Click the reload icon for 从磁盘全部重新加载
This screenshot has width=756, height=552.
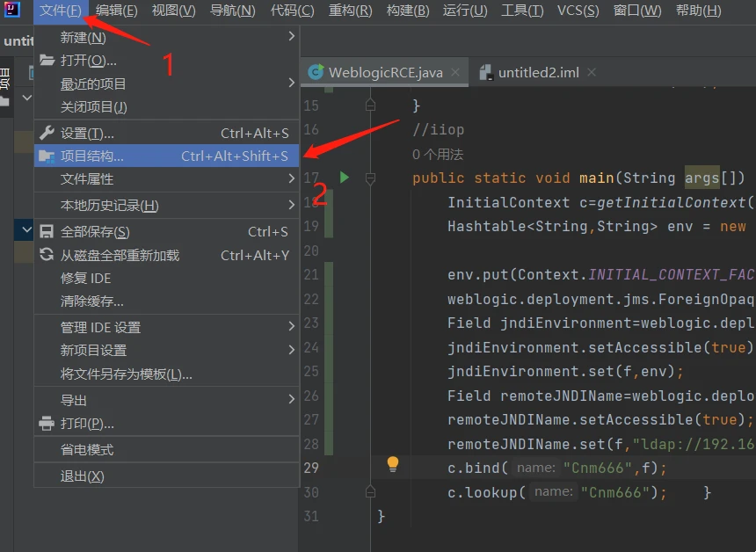point(47,255)
